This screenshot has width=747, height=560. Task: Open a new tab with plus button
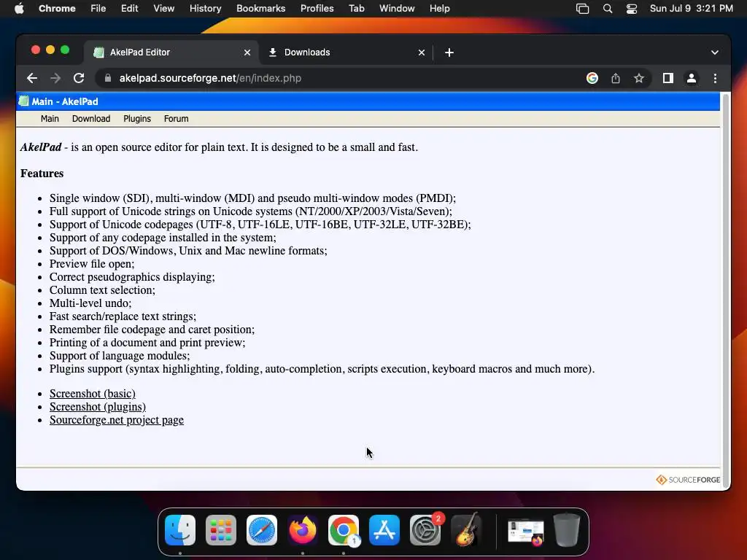click(x=449, y=52)
